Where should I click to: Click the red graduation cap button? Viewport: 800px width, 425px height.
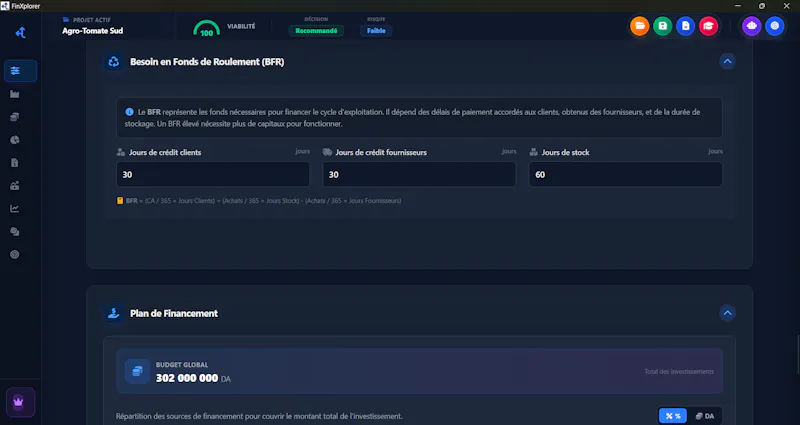(708, 26)
